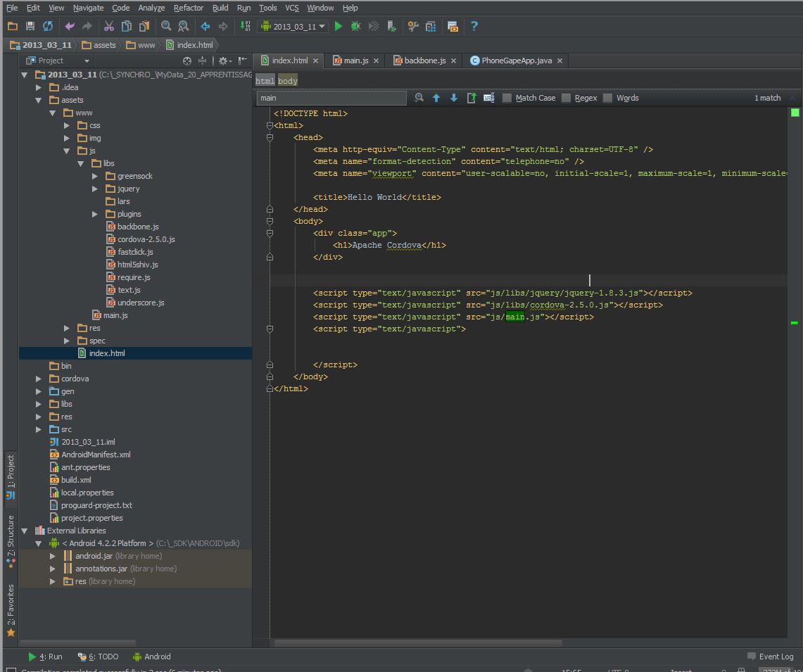Image resolution: width=803 pixels, height=672 pixels.
Task: Click the Paste clipboard icon
Action: pyautogui.click(x=144, y=26)
